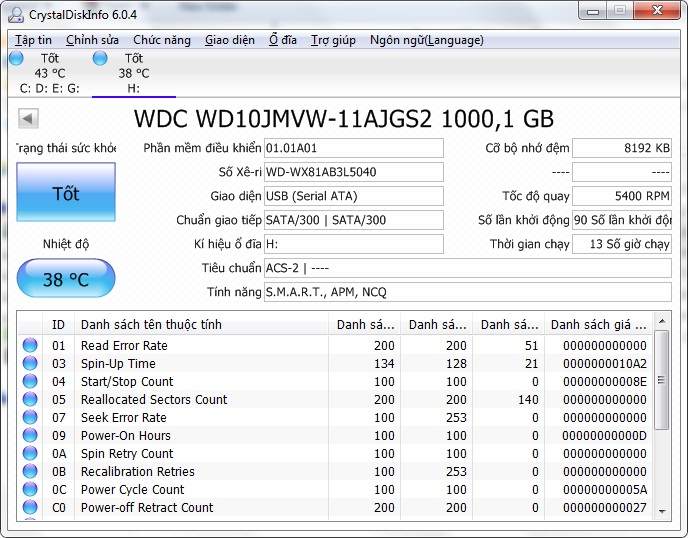
Task: Click the features field S.M.A.R.T., APM, NCQ
Action: [468, 292]
